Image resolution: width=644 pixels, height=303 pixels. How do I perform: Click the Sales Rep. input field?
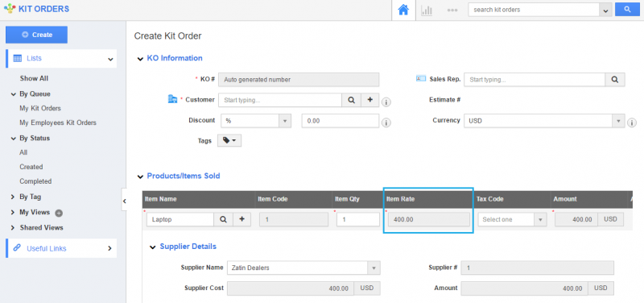(x=535, y=80)
